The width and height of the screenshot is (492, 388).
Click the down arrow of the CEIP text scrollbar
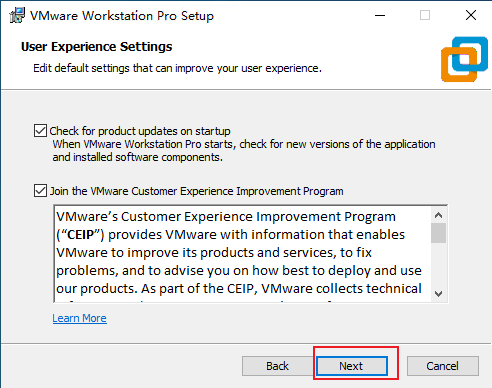click(x=439, y=294)
